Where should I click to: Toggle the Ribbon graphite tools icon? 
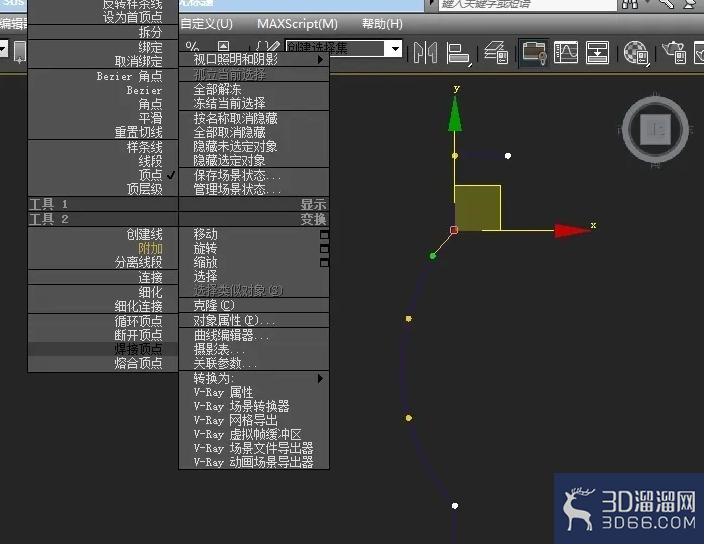pyautogui.click(x=533, y=53)
